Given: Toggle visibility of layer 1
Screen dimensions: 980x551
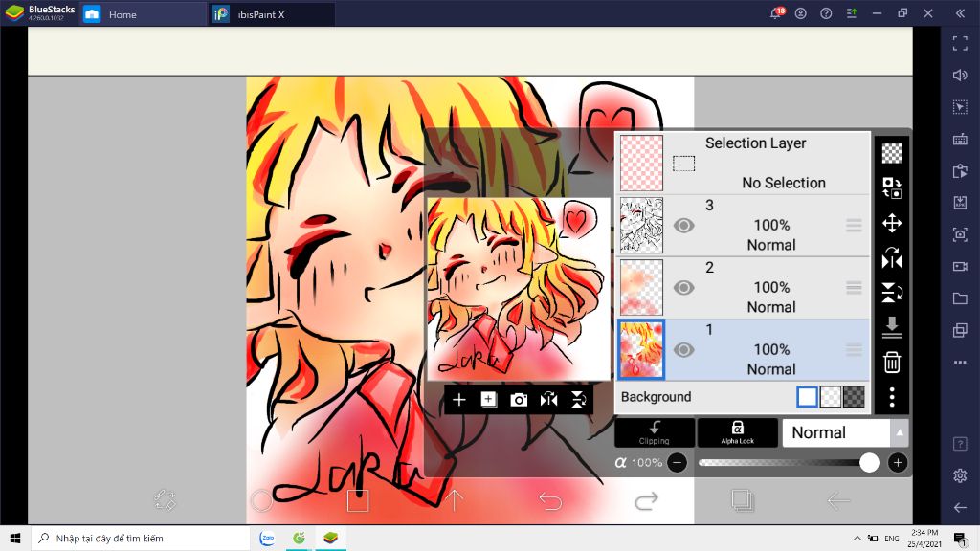Looking at the screenshot, I should [683, 350].
